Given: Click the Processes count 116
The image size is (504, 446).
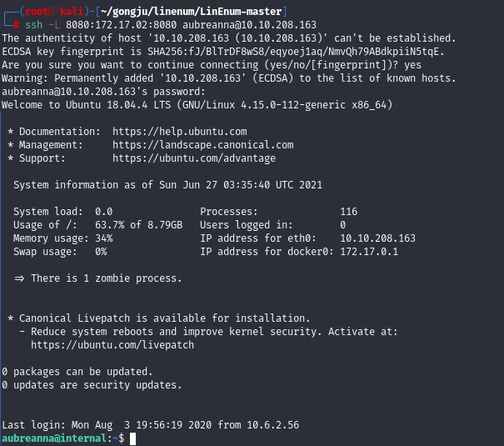Looking at the screenshot, I should coord(348,212).
